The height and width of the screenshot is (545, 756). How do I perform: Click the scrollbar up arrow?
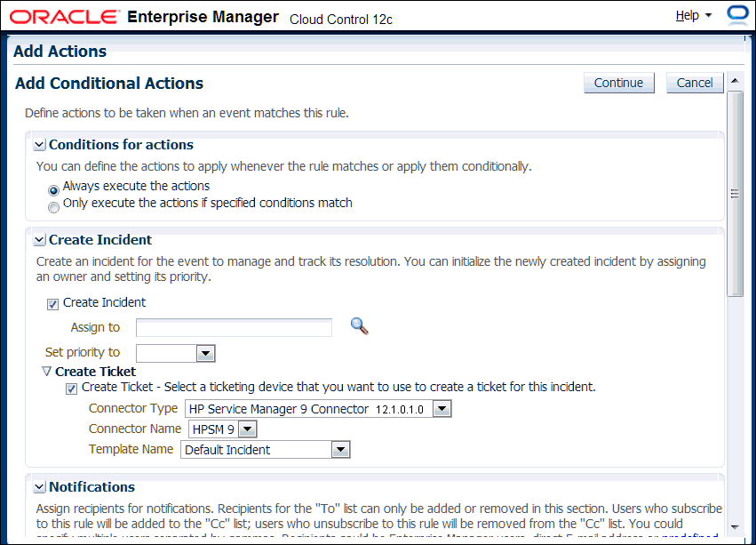coord(735,81)
